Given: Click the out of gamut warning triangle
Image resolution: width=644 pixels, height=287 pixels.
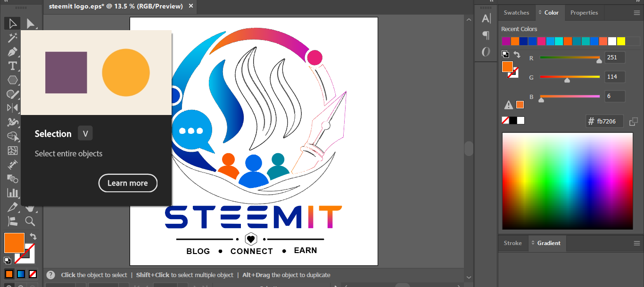Looking at the screenshot, I should 508,105.
